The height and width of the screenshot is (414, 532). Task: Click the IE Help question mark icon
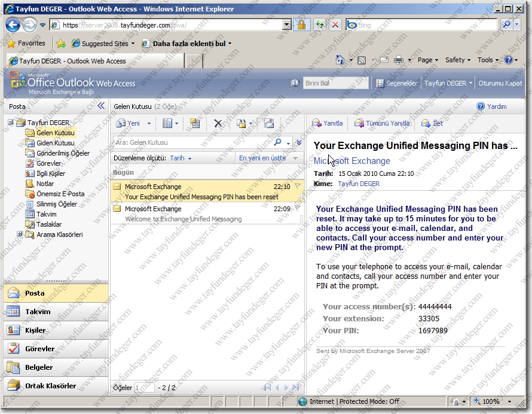508,60
